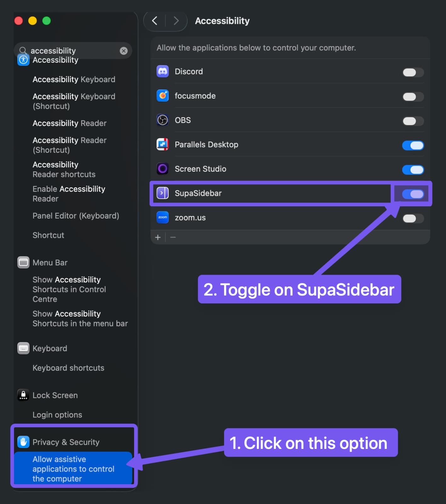Clear the search field text
The image size is (446, 504).
point(124,51)
